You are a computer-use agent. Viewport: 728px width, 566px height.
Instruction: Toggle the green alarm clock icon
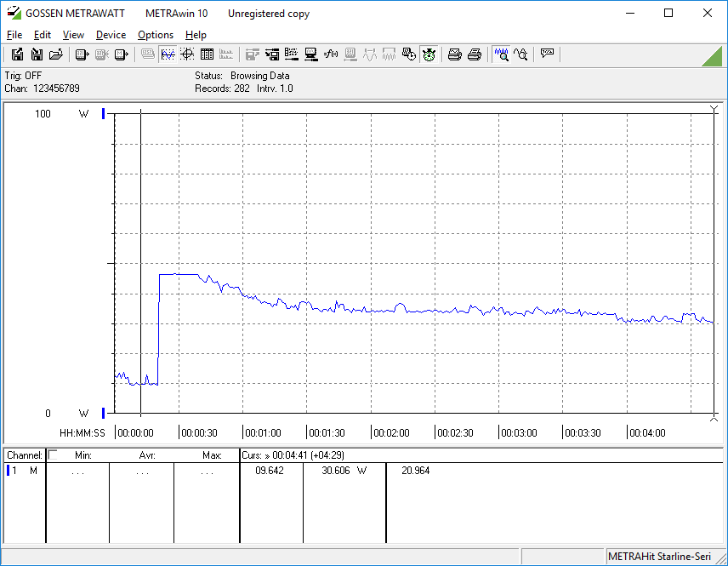429,54
